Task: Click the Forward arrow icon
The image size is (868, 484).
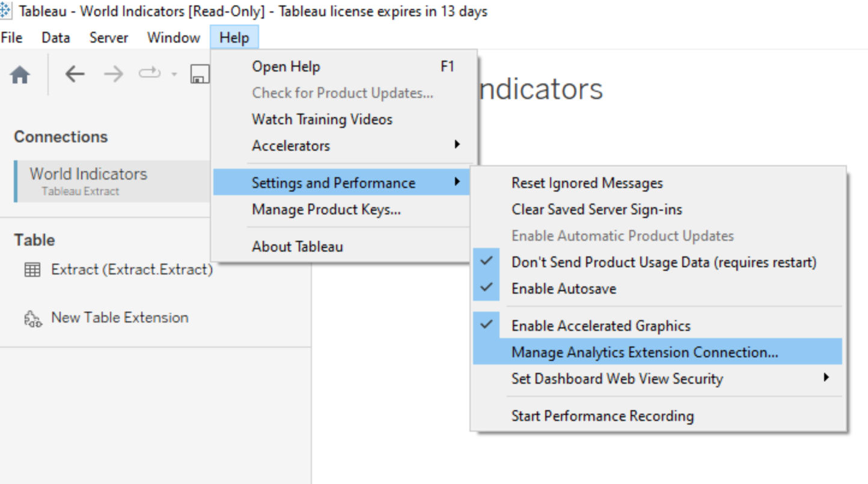Action: tap(113, 74)
